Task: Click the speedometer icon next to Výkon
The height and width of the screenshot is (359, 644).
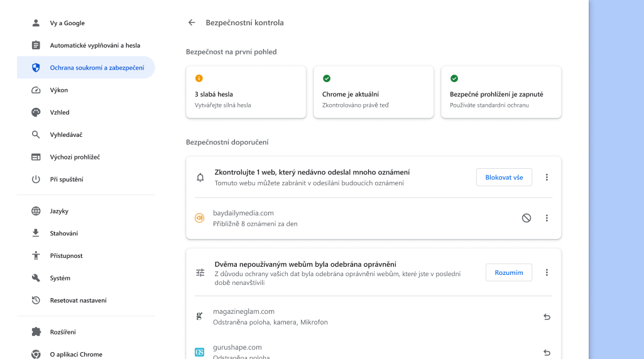Action: [36, 90]
